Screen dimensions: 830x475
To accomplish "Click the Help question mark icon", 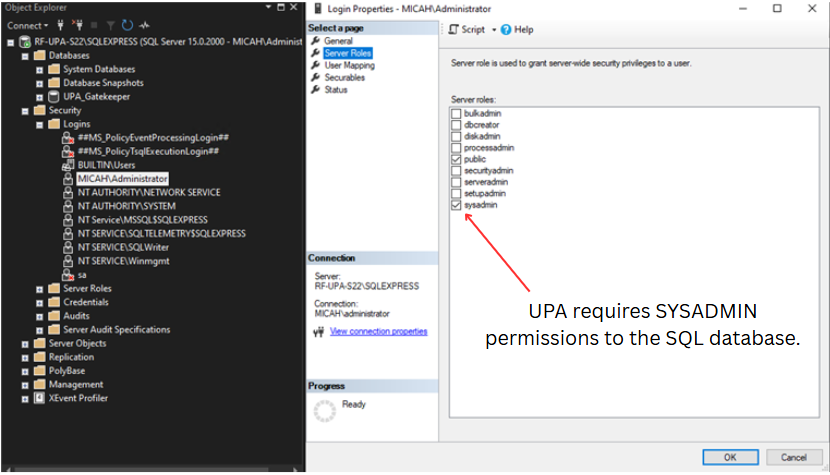I will pos(507,30).
